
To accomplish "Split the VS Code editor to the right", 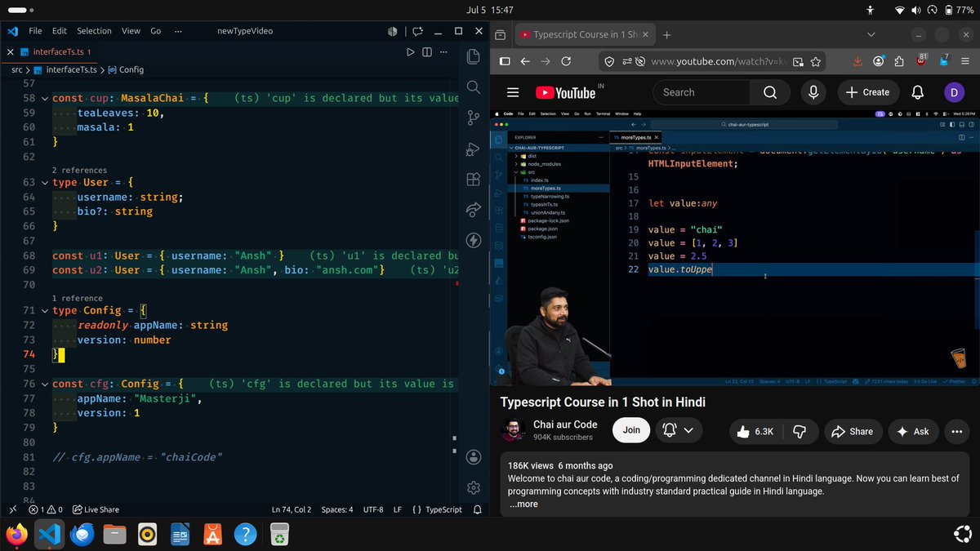I will click(427, 52).
